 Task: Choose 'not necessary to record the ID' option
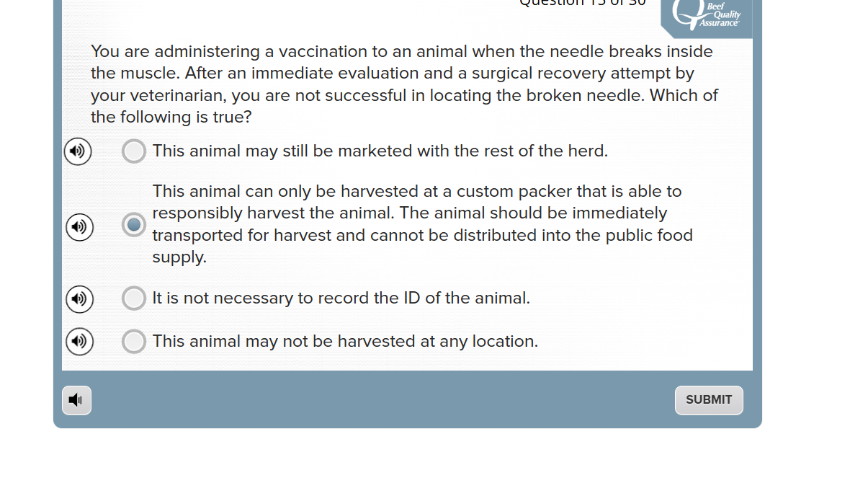pos(134,298)
